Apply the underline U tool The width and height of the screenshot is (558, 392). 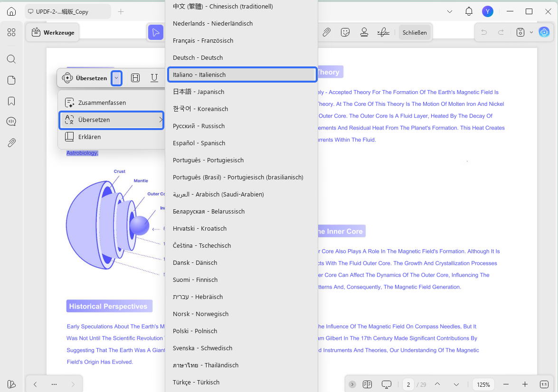(154, 78)
